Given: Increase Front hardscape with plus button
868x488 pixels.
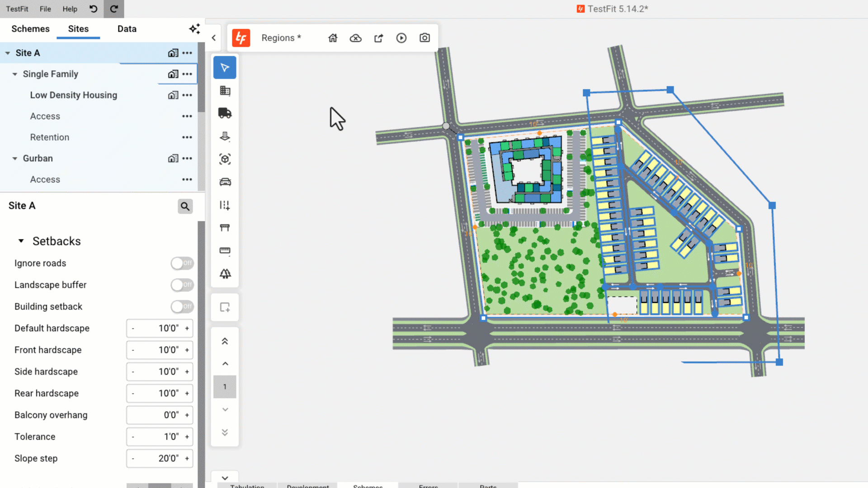Looking at the screenshot, I should tap(187, 350).
